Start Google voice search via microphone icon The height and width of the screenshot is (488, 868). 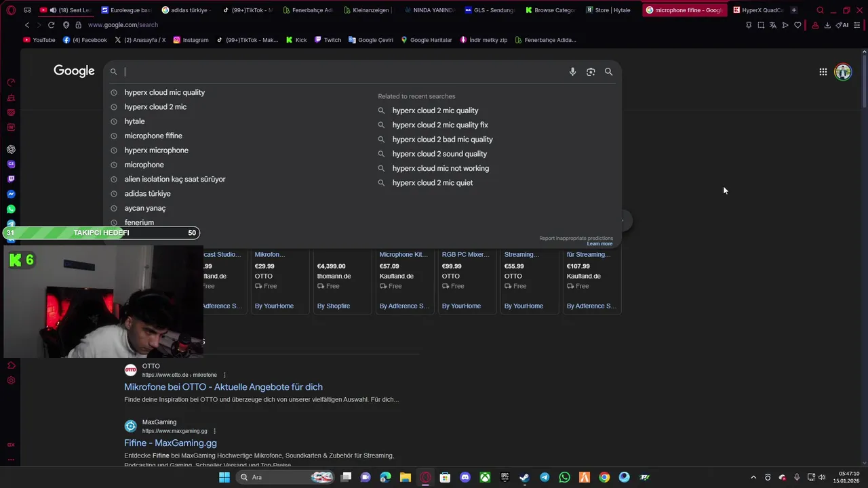572,72
